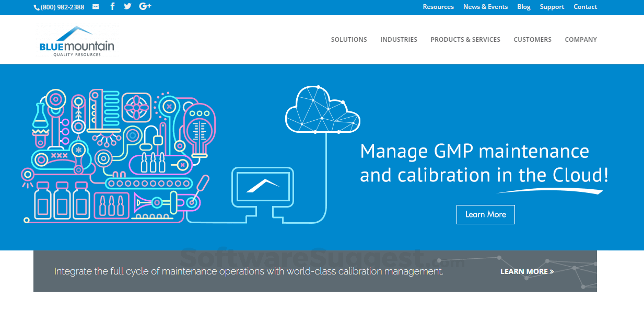Go to the Resources page
This screenshot has height=309, width=644.
(x=438, y=7)
